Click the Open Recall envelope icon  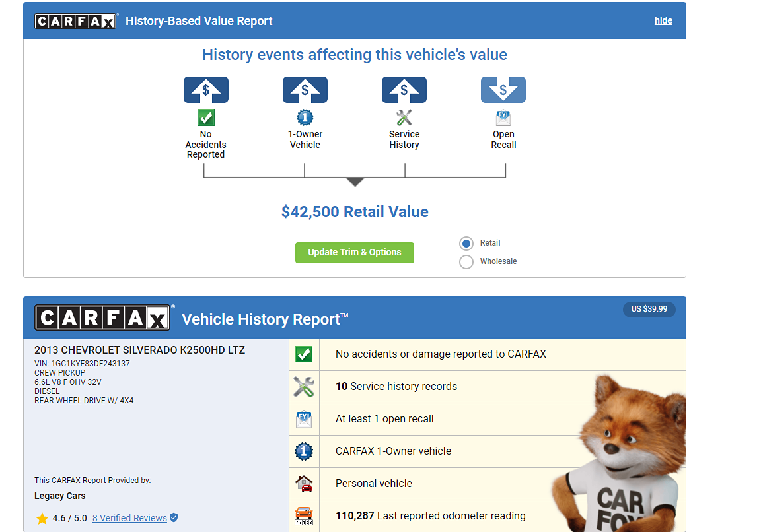(503, 117)
